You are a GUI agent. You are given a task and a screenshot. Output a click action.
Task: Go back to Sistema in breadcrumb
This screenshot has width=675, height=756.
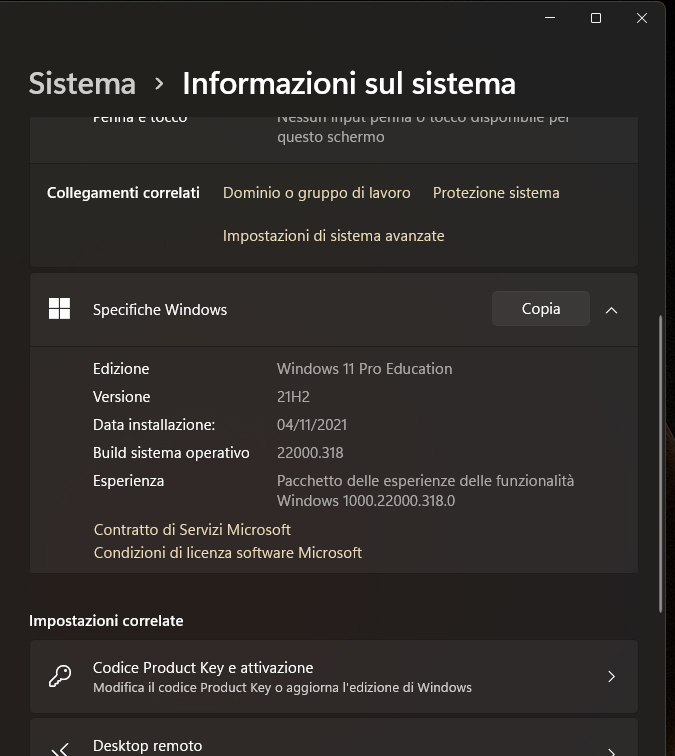pos(82,83)
